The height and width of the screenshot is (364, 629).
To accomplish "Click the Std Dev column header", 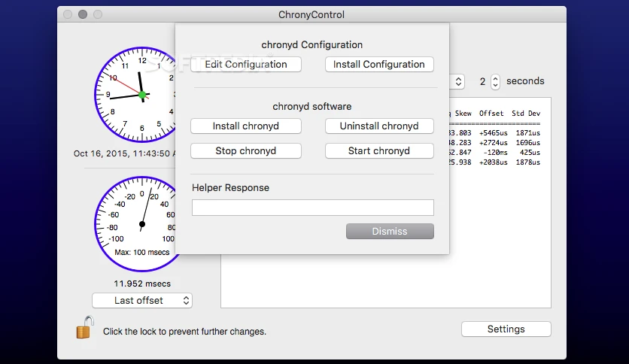I will click(526, 114).
